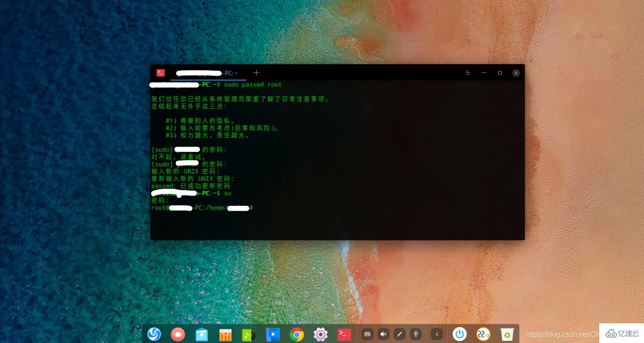Select the terminal tab ending in -PC:~
This screenshot has width=644, height=343.
(208, 73)
